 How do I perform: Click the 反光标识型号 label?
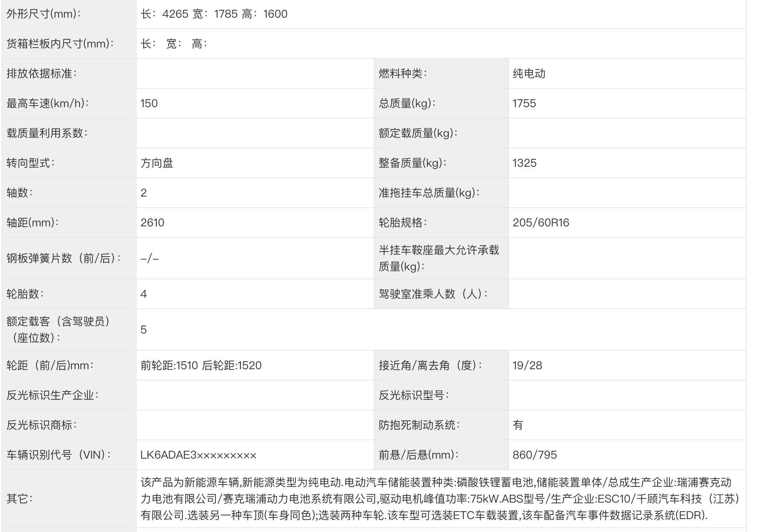click(x=413, y=395)
